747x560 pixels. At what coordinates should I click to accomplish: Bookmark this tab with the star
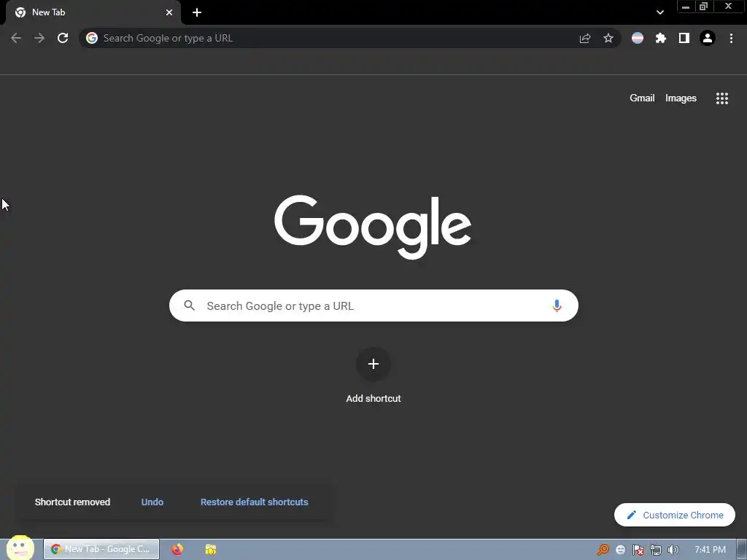(x=608, y=38)
